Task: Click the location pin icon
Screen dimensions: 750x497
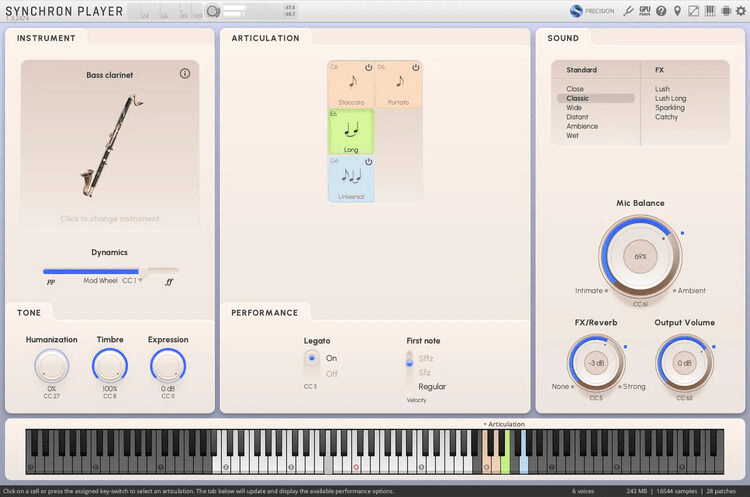Action: 677,11
